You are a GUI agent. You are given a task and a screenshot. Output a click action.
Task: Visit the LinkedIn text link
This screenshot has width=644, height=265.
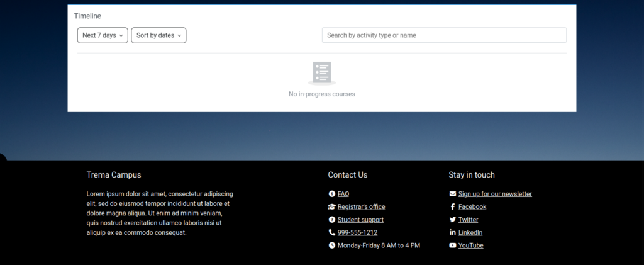(470, 232)
